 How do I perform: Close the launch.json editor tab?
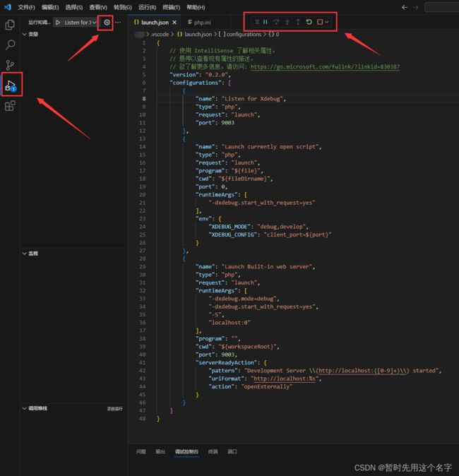(174, 22)
